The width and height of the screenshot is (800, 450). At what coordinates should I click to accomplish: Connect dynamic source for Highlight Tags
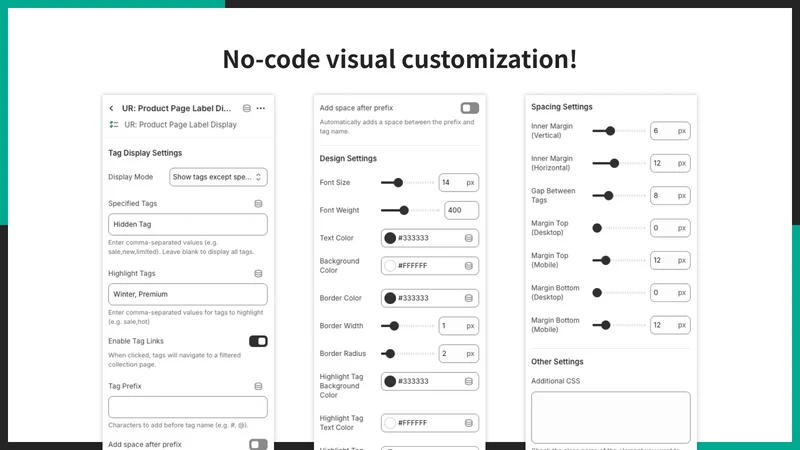coord(258,273)
